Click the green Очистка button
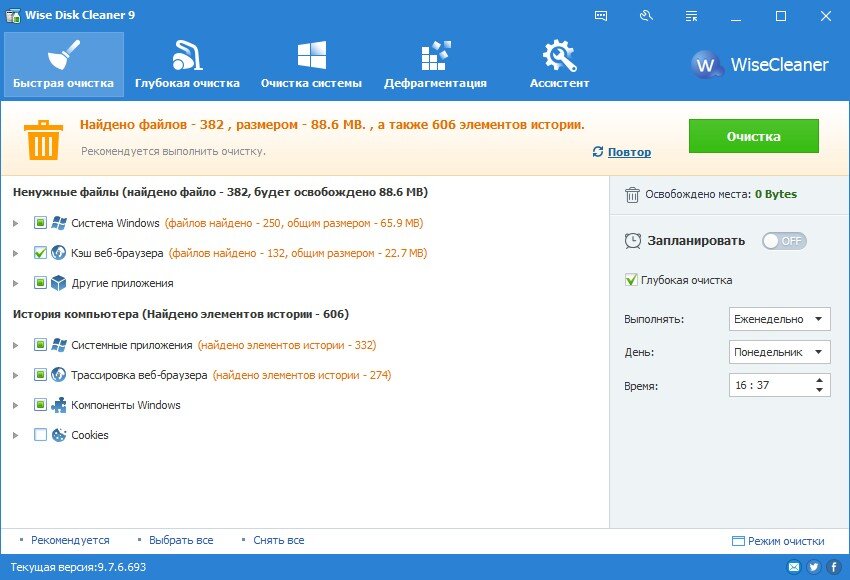This screenshot has width=850, height=580. click(x=754, y=136)
